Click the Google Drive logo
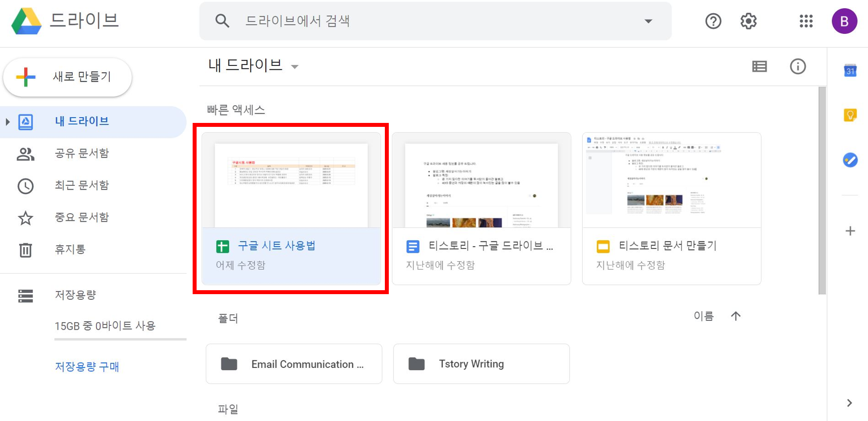868x421 pixels. (27, 21)
